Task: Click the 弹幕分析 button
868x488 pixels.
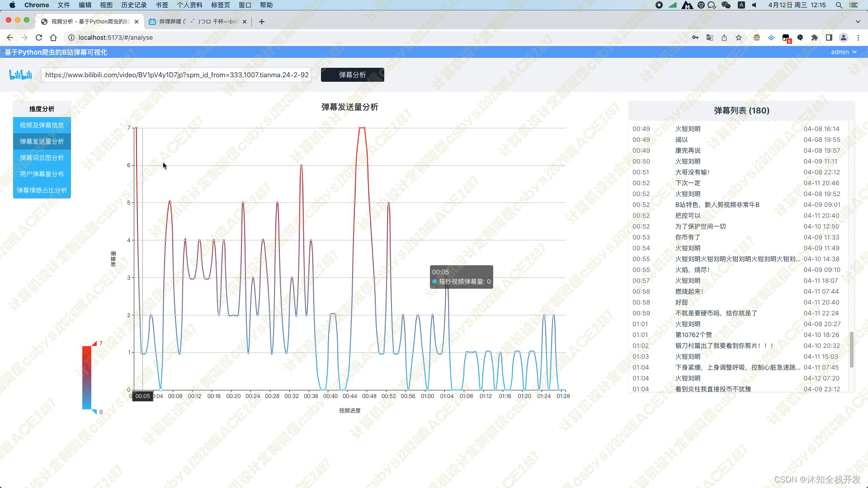Action: (x=352, y=75)
